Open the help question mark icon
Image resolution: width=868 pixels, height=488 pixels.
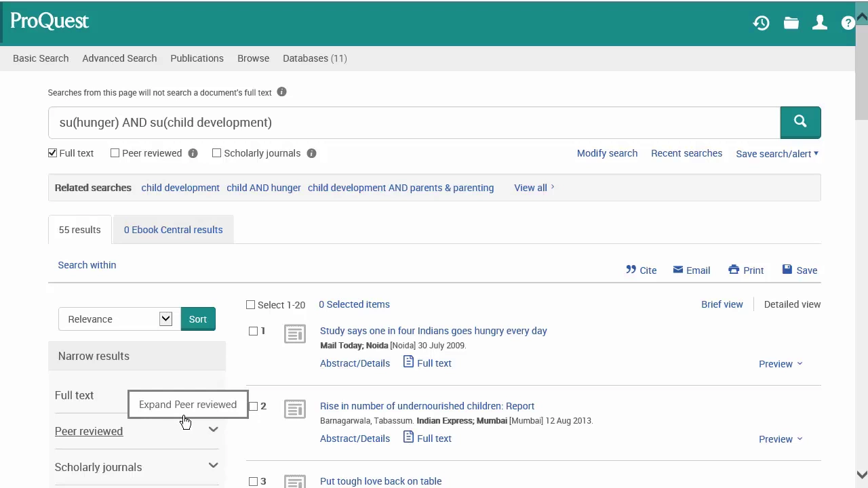[848, 23]
